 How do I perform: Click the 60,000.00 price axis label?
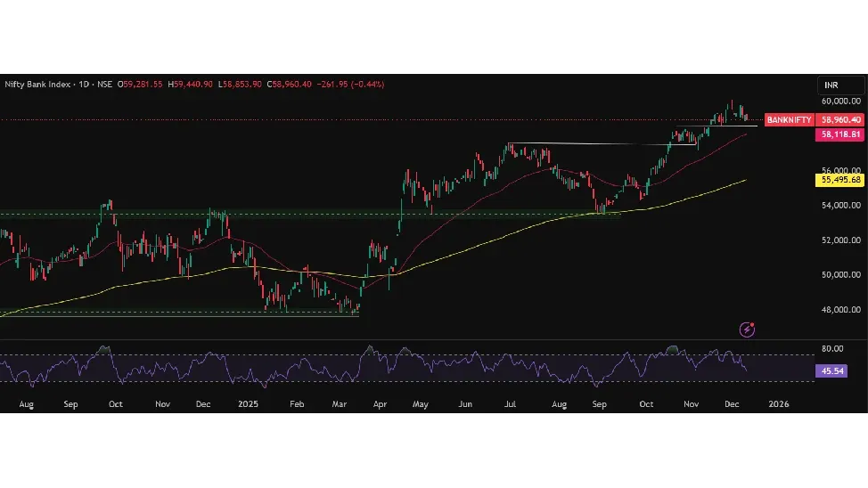[840, 102]
